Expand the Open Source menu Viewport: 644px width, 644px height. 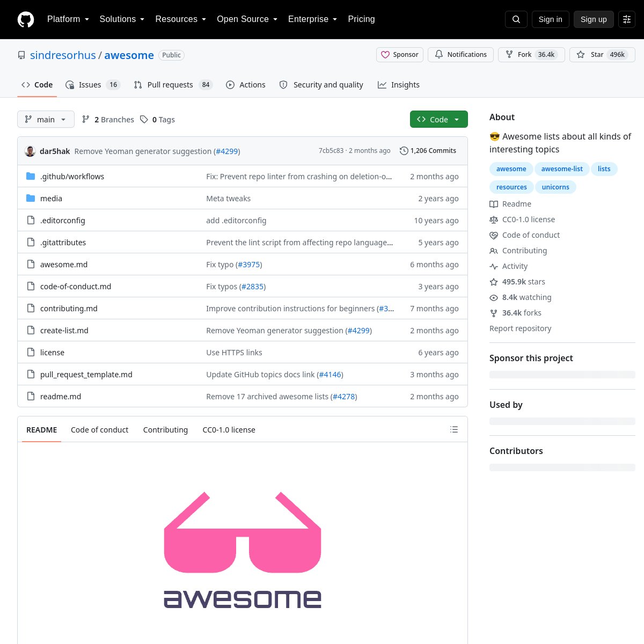tap(247, 19)
